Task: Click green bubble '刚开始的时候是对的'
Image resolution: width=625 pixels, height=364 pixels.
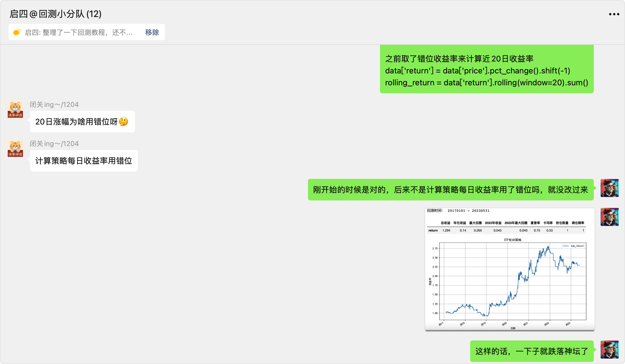Action: 450,190
